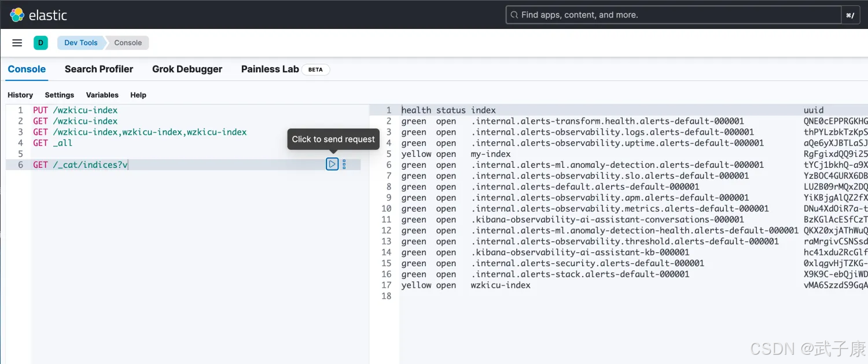Open the hamburger navigation menu
Screen dimensions: 868x364
(x=17, y=43)
